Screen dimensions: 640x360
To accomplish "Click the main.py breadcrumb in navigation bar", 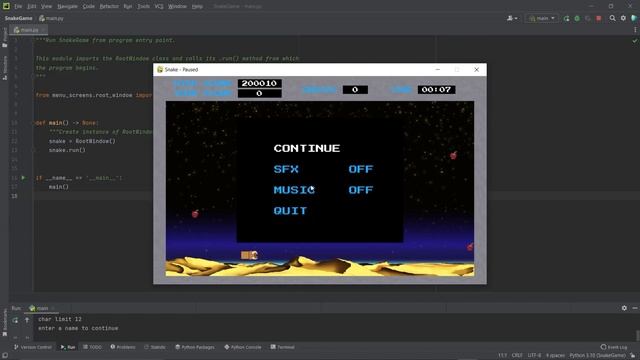I will pyautogui.click(x=51, y=18).
